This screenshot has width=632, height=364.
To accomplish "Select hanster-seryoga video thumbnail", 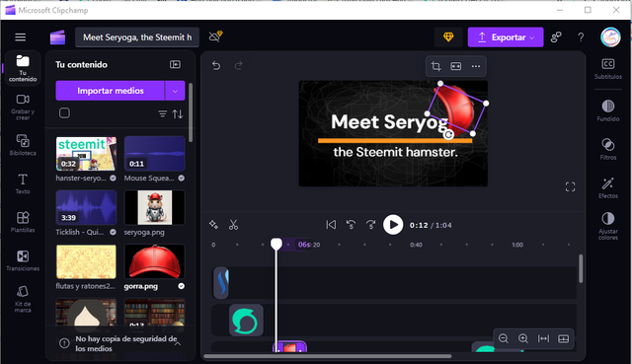I will coord(86,154).
